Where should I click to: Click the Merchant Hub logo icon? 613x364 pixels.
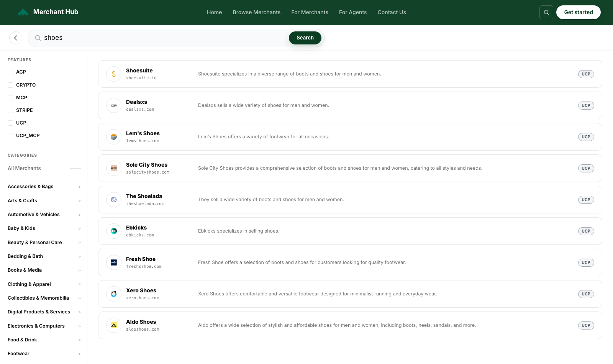[x=23, y=12]
